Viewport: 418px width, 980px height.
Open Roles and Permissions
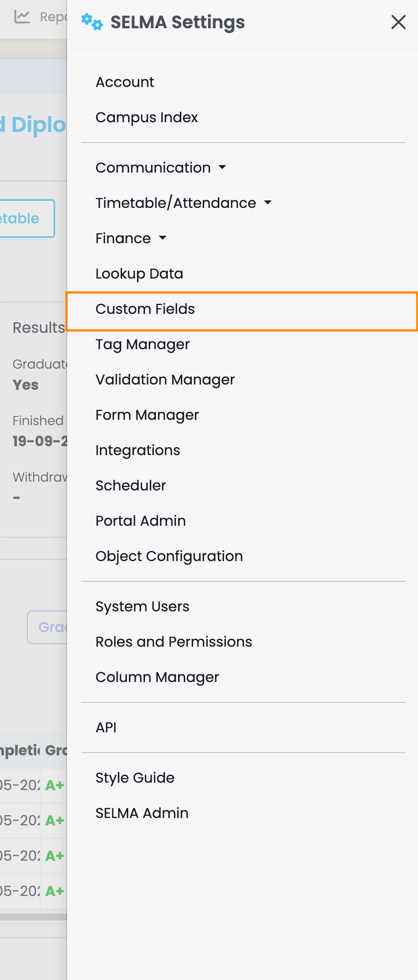(x=174, y=642)
